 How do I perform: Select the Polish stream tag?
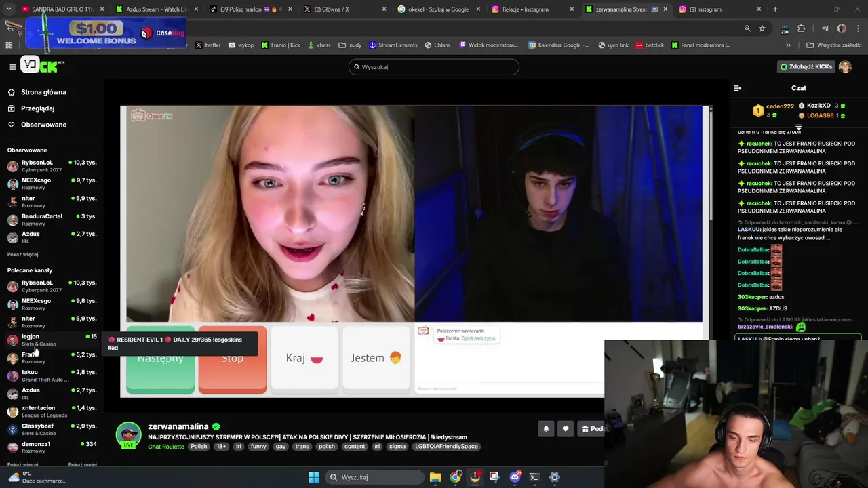pyautogui.click(x=199, y=447)
